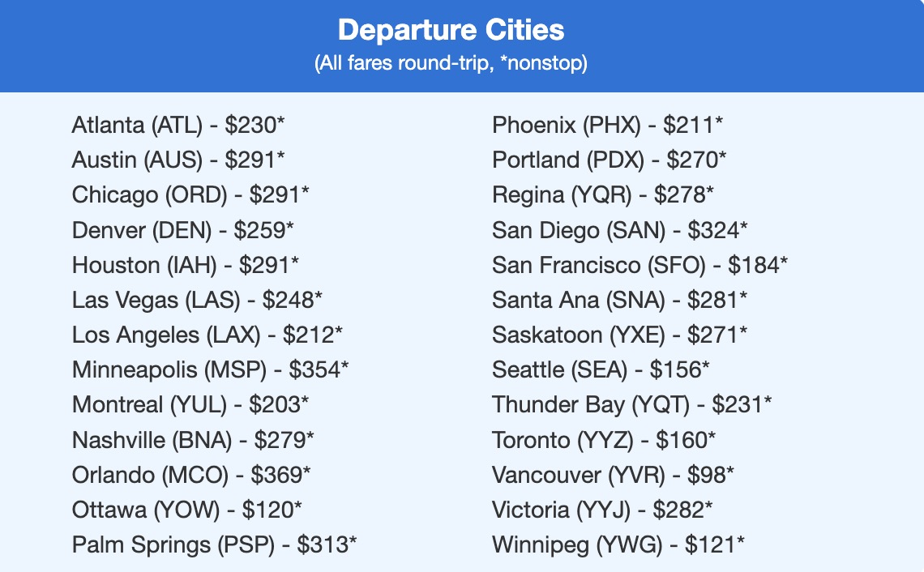Choose Thunder Bay (YQT) $231 fare

(x=632, y=404)
